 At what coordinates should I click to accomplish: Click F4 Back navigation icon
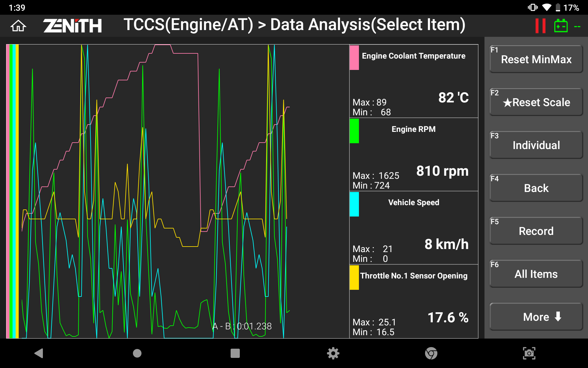[x=536, y=187]
